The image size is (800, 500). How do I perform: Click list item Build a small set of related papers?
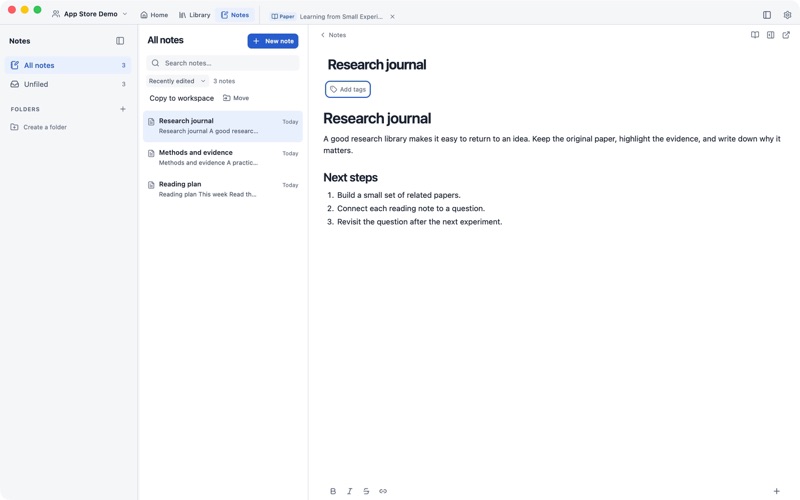[x=398, y=195]
